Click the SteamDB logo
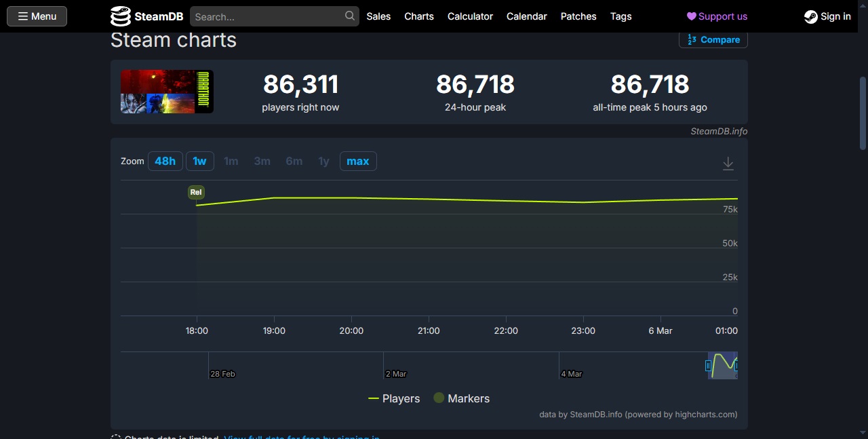Viewport: 868px width, 439px height. coord(146,16)
